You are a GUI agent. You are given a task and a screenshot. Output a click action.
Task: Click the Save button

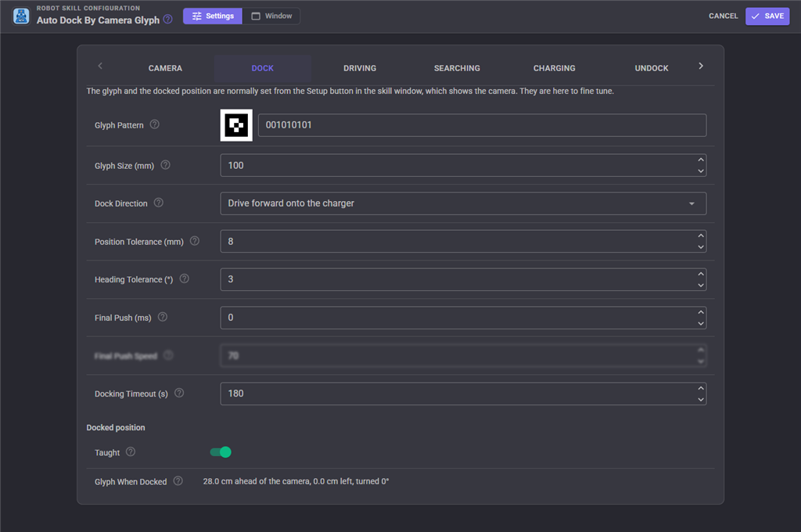[767, 16]
